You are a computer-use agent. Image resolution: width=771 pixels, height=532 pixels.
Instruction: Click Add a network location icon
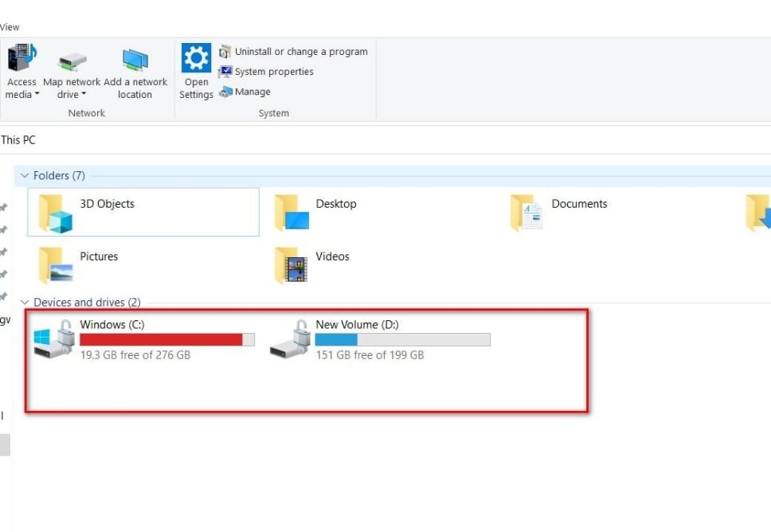pos(135,61)
